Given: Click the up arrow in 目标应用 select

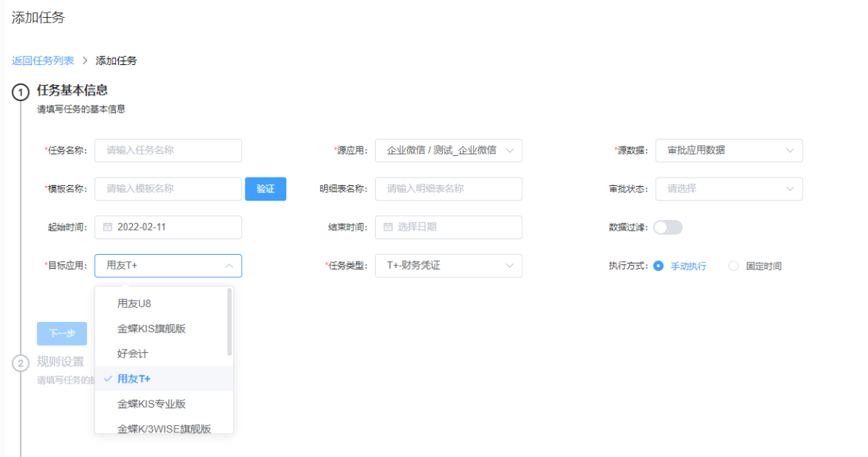Looking at the screenshot, I should pos(229,266).
